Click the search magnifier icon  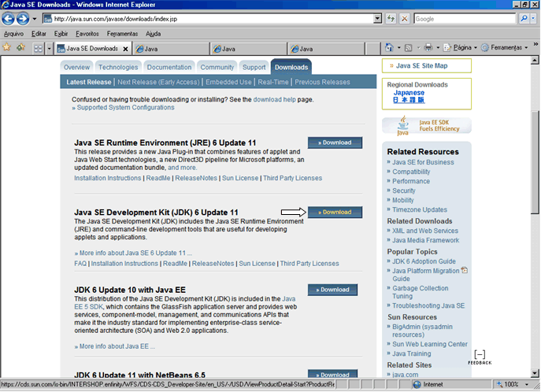[524, 19]
